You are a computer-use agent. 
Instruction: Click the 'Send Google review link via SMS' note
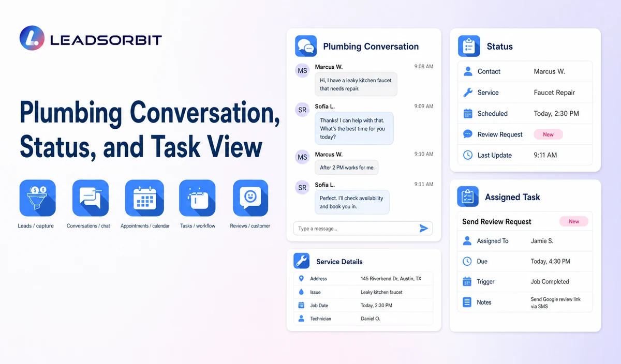point(556,302)
